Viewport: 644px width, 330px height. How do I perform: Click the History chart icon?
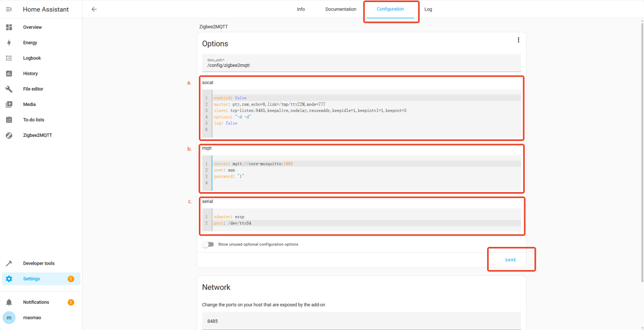[x=9, y=74]
